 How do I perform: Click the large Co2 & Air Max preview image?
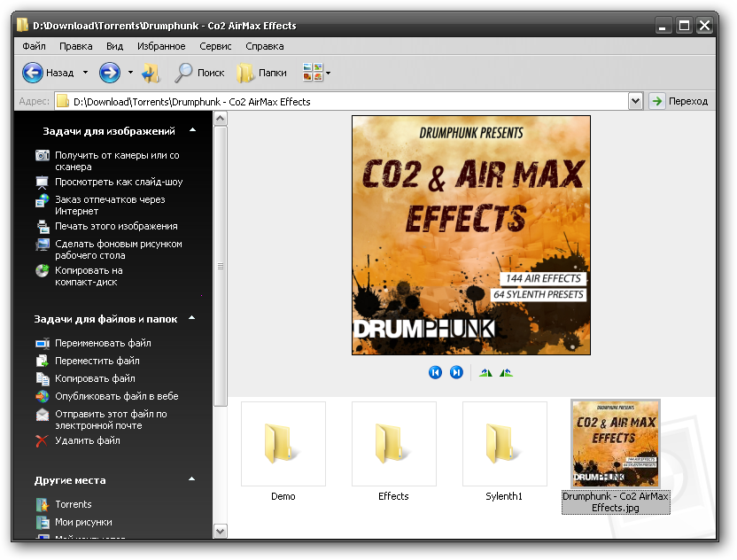tap(471, 235)
